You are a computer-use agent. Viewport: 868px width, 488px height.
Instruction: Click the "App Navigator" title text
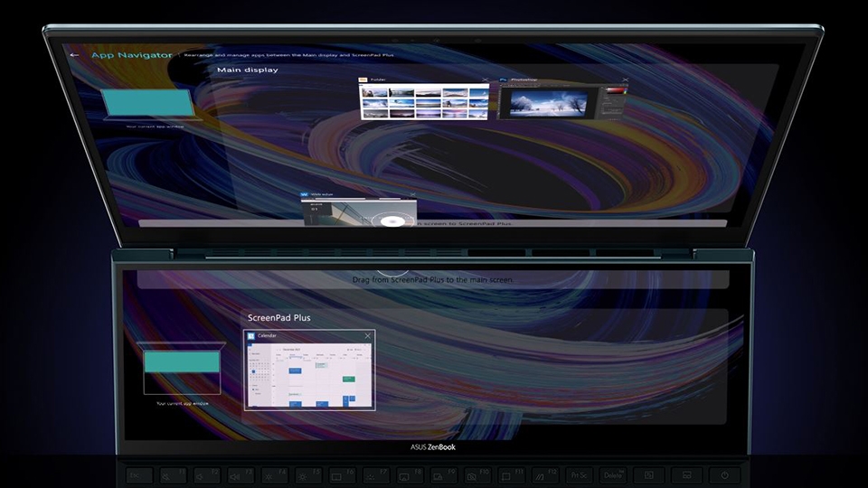[132, 55]
